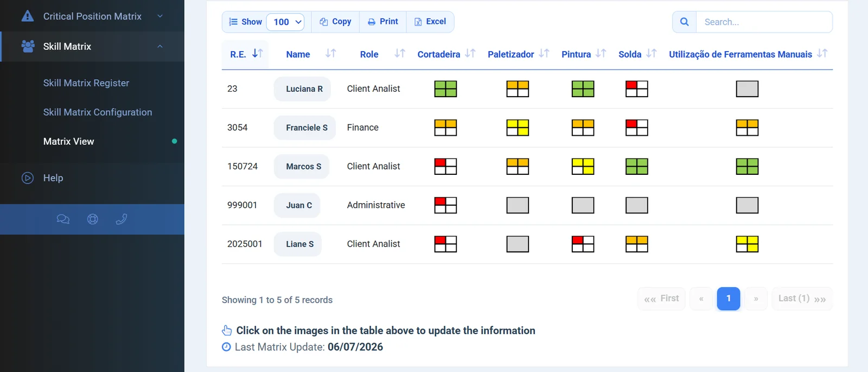Click Luciana R's Solda skill square
The image size is (868, 372).
[x=637, y=89]
